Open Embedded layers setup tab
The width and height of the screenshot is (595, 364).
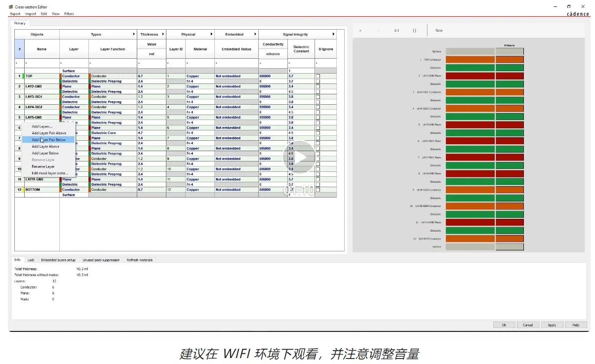58,260
